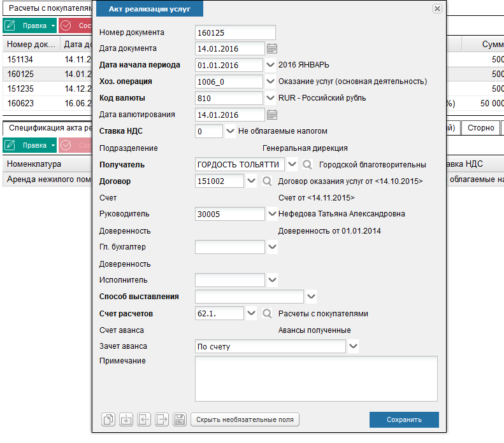Select Расчеты с покупателями tab
This screenshot has height=443, width=504.
pos(48,8)
